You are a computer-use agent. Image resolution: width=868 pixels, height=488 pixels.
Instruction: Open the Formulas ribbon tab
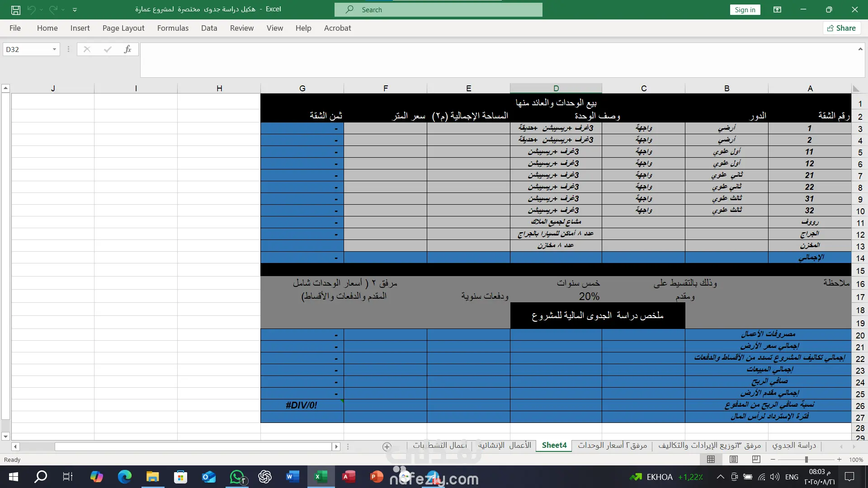tap(173, 28)
